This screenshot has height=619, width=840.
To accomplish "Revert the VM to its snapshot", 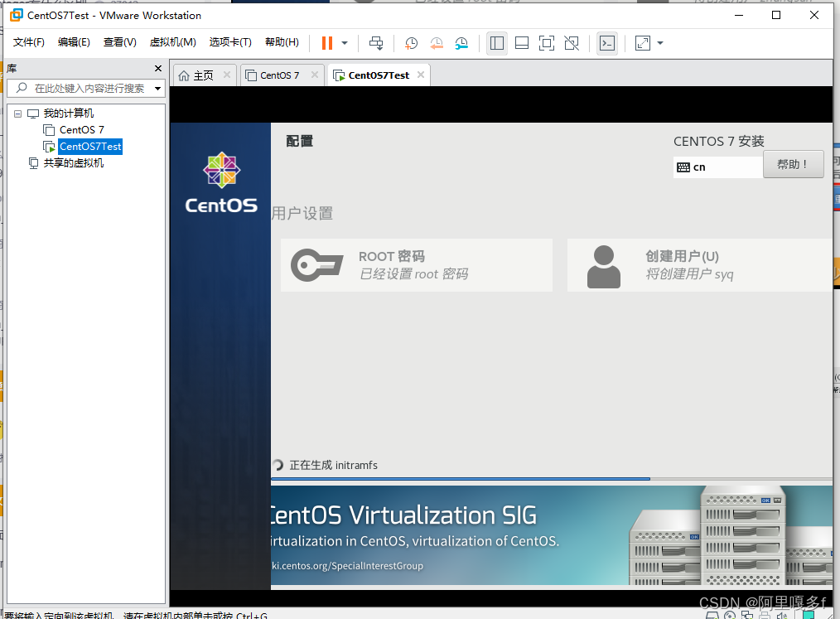I will pos(437,43).
